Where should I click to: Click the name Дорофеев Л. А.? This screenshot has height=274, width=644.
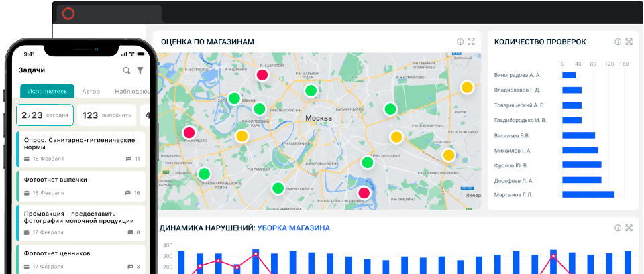(x=514, y=180)
